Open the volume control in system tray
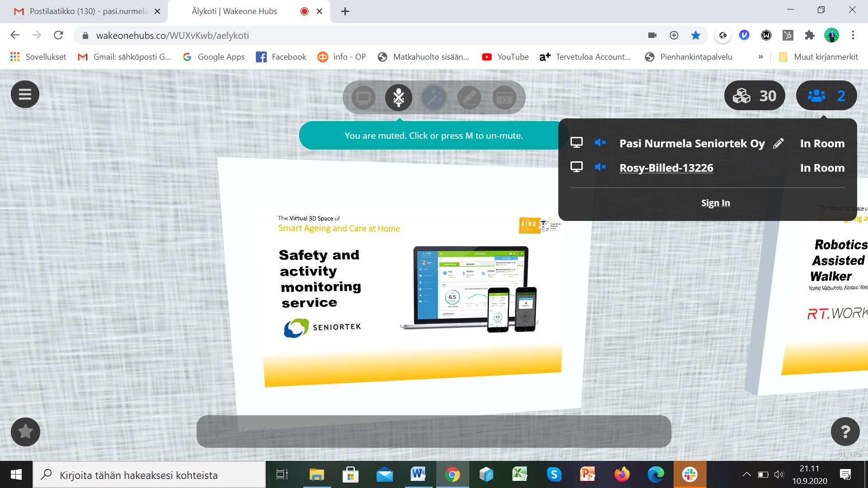The image size is (868, 488). point(778,474)
